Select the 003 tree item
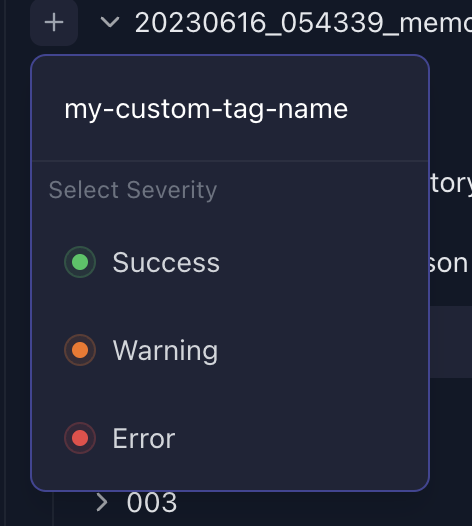The width and height of the screenshot is (472, 526). coord(152,502)
